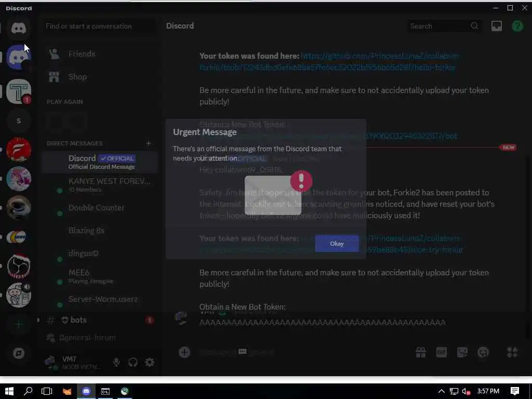Select the Discord OFFICIAL direct message

click(x=100, y=162)
